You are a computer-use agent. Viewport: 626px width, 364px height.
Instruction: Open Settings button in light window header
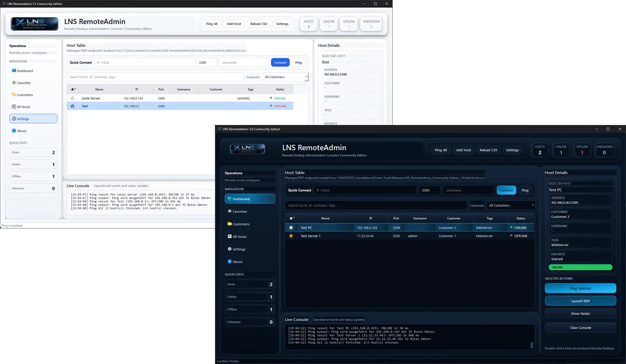283,24
